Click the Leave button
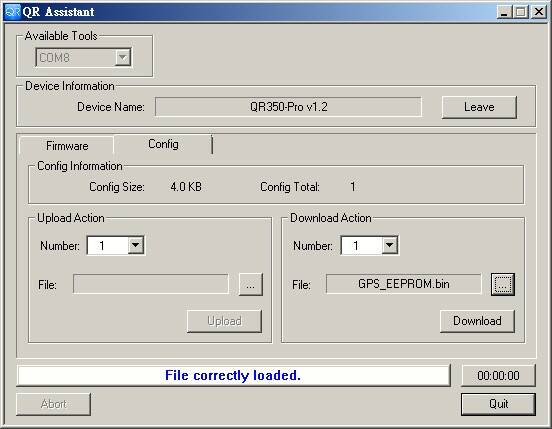The height and width of the screenshot is (429, 552). (x=479, y=107)
